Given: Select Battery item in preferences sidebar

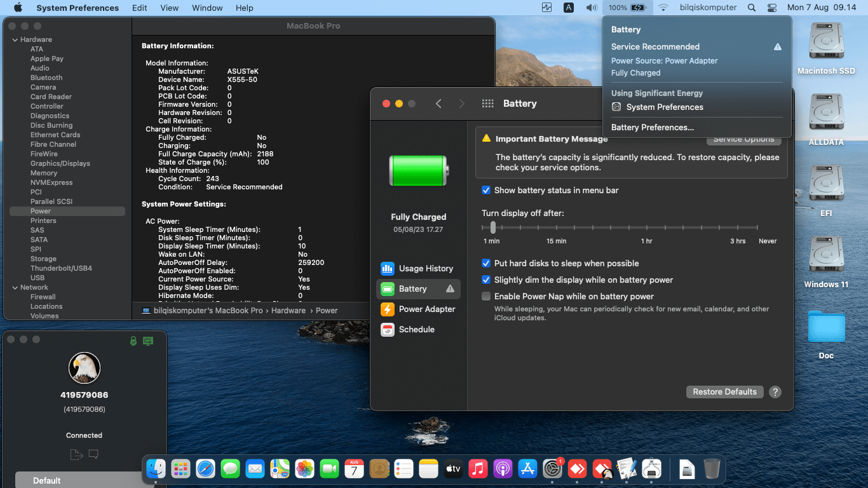Looking at the screenshot, I should (418, 288).
